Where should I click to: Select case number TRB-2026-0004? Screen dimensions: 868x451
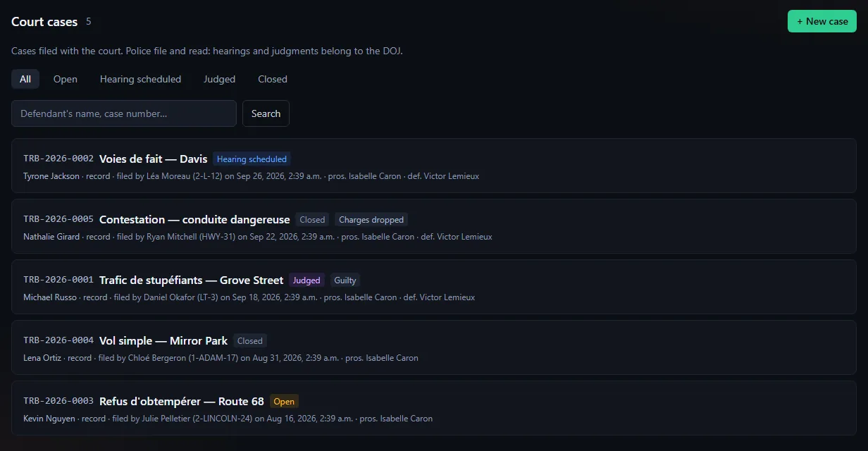click(58, 340)
